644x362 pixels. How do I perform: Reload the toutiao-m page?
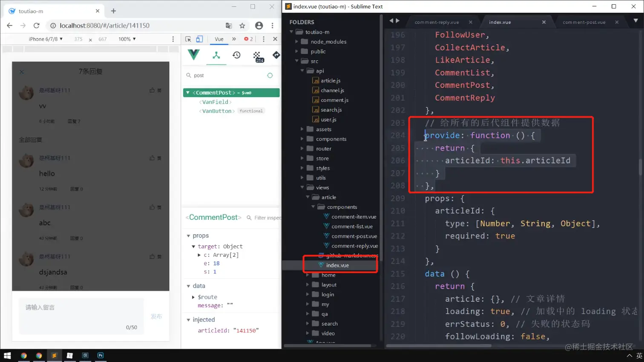point(37,26)
